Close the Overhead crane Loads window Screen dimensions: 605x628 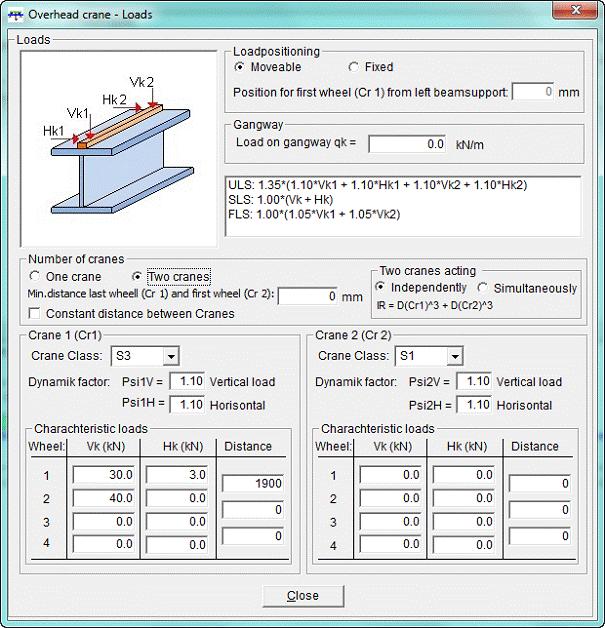tap(575, 11)
